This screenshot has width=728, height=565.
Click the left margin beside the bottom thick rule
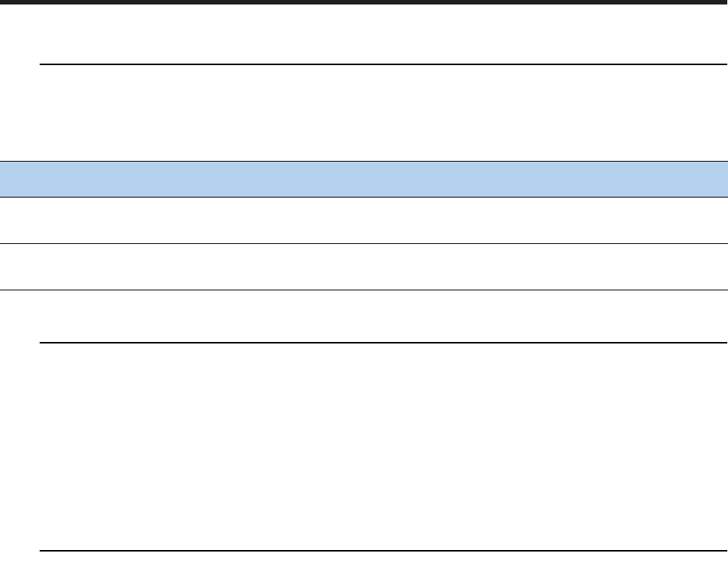coord(19,551)
